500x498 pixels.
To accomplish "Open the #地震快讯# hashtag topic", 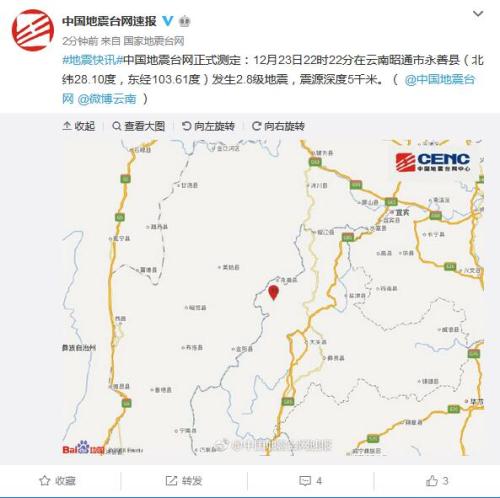I will (93, 60).
